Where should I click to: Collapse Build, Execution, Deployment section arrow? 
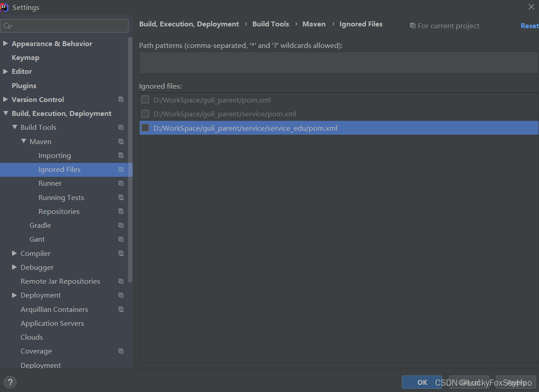click(5, 113)
